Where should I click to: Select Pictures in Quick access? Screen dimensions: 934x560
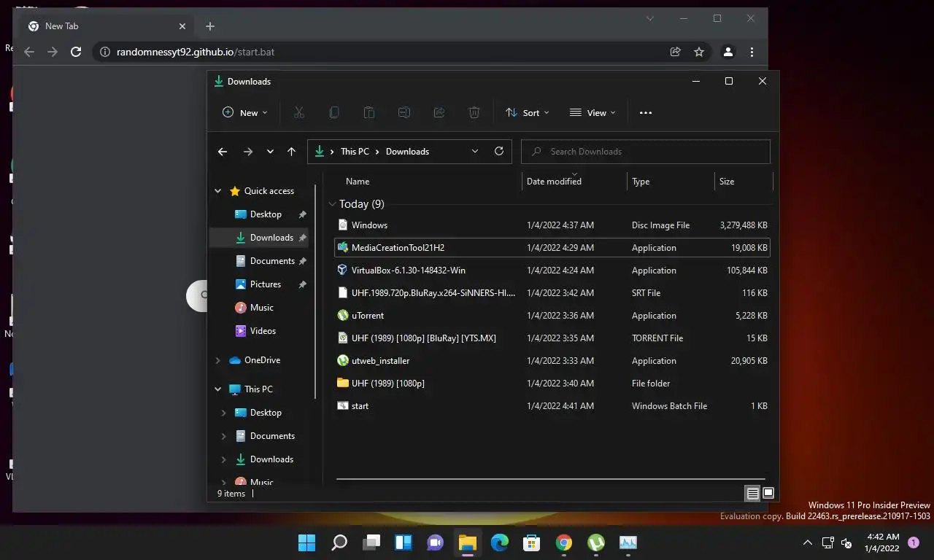pyautogui.click(x=265, y=284)
